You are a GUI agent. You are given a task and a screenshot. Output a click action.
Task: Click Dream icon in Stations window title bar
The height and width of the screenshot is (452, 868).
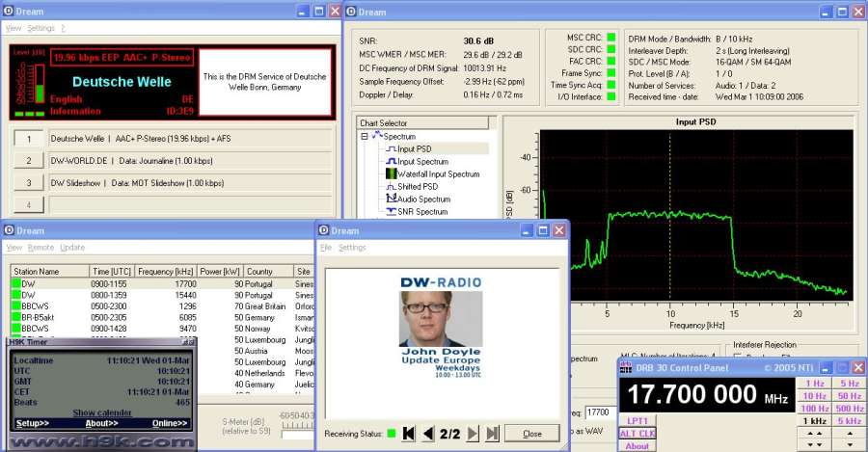click(x=9, y=230)
